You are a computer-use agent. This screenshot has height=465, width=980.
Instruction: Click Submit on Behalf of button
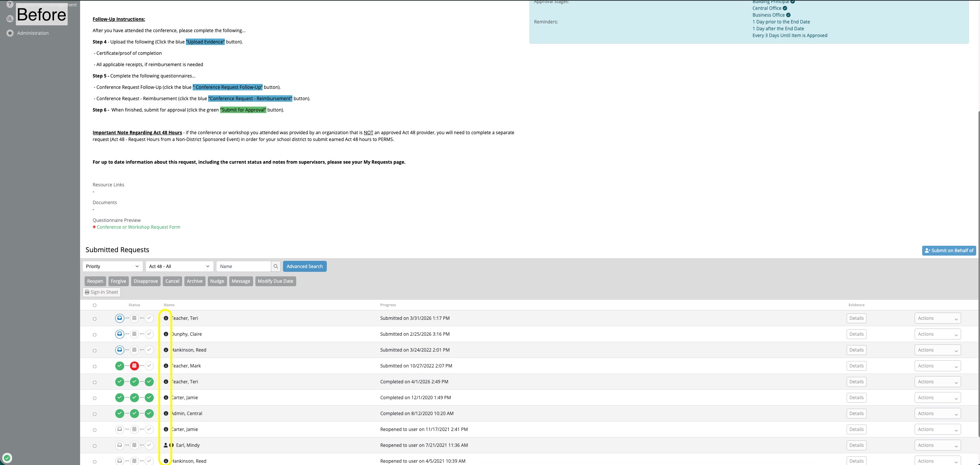click(x=949, y=251)
